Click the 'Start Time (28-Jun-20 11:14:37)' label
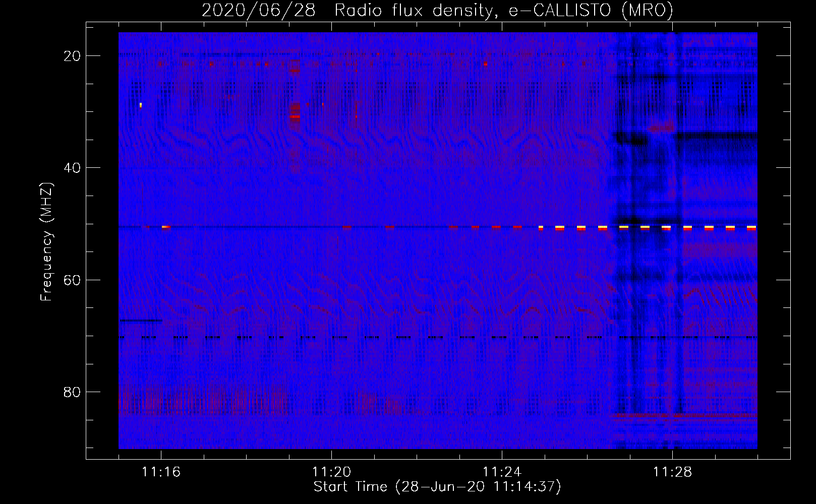Viewport: 816px width, 504px height. click(x=437, y=487)
